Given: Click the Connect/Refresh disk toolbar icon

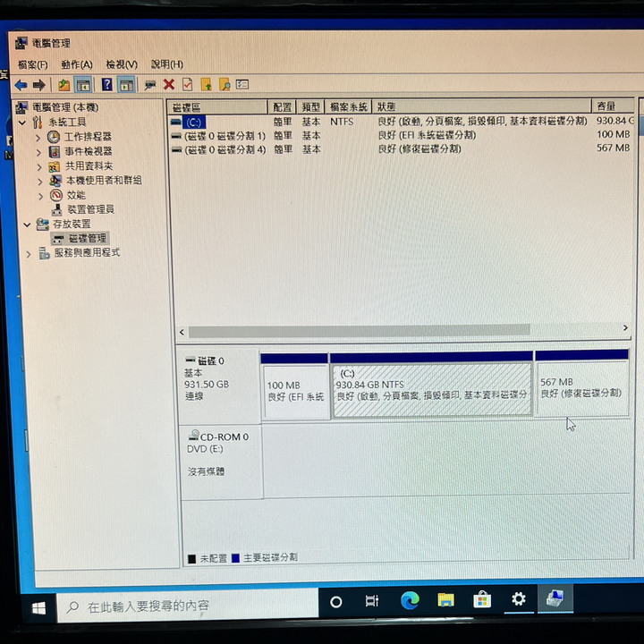Looking at the screenshot, I should click(x=150, y=85).
